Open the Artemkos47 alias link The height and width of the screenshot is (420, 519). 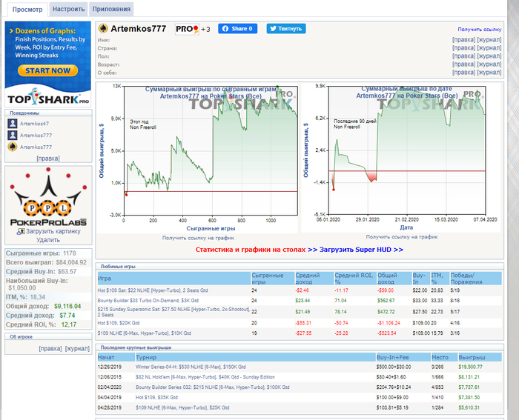pyautogui.click(x=34, y=124)
